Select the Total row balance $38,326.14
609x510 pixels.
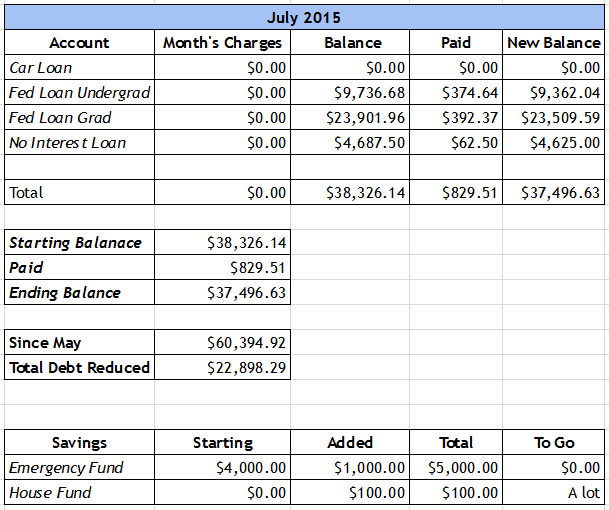click(x=350, y=192)
